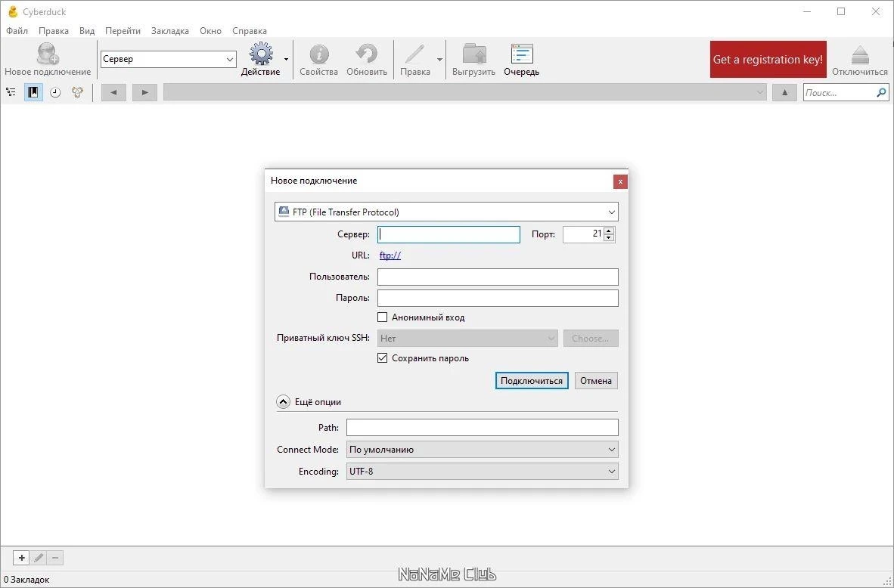Enable the Анонимный вход checkbox
The image size is (894, 588).
(x=383, y=317)
